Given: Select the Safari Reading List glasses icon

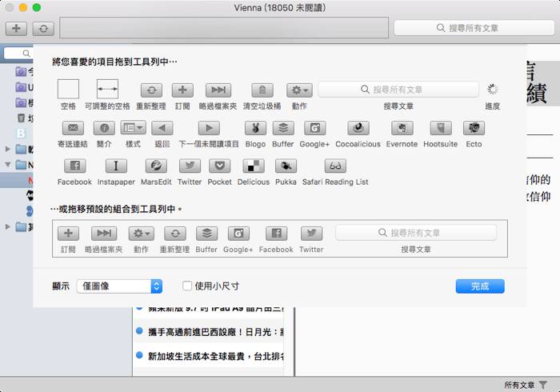Looking at the screenshot, I should [335, 166].
